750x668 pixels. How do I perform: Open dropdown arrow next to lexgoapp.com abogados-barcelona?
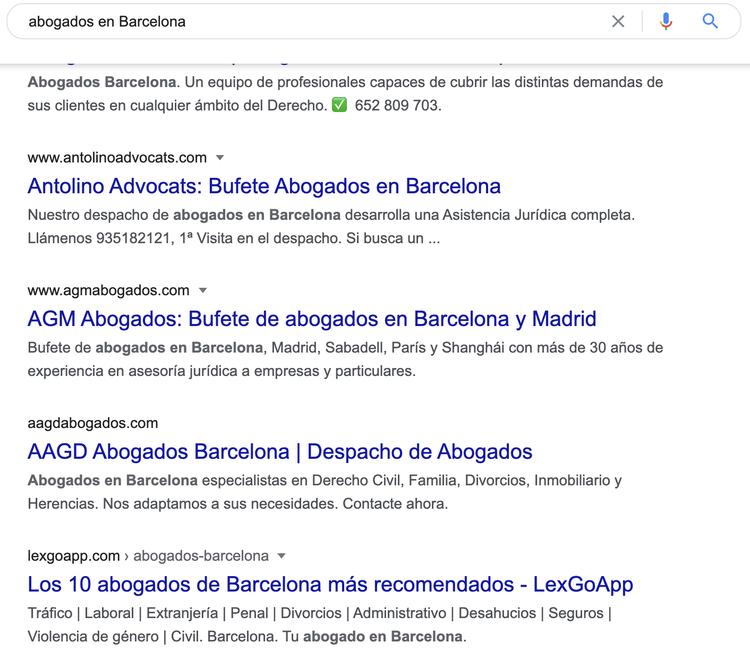pyautogui.click(x=282, y=556)
